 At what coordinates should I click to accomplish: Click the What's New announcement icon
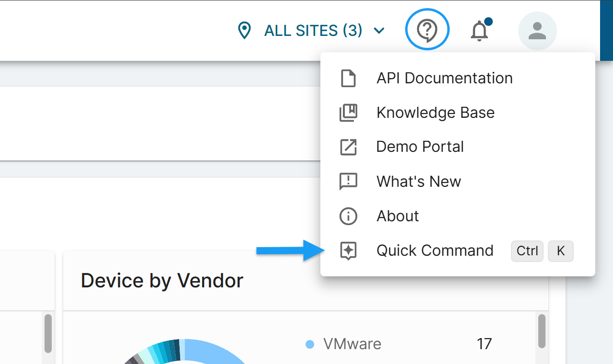[x=348, y=182]
